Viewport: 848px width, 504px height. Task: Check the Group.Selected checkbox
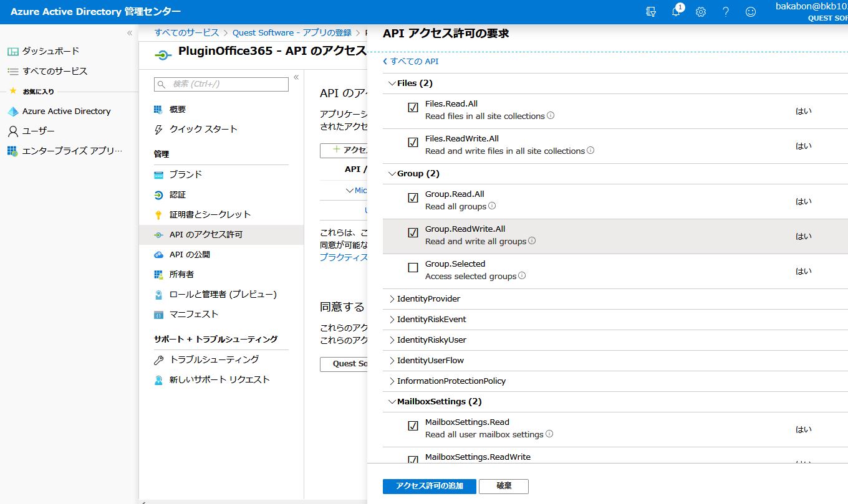point(413,268)
